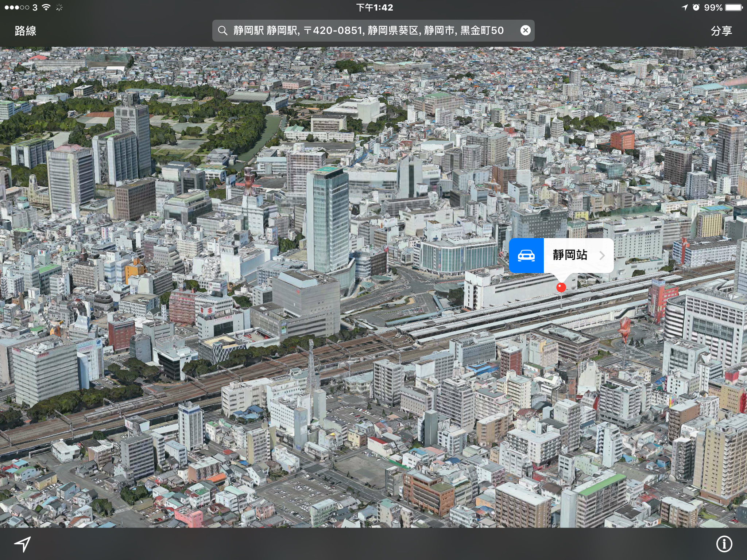This screenshot has height=560, width=747.
Task: Tap the Wi-Fi status bar icon
Action: pyautogui.click(x=46, y=7)
